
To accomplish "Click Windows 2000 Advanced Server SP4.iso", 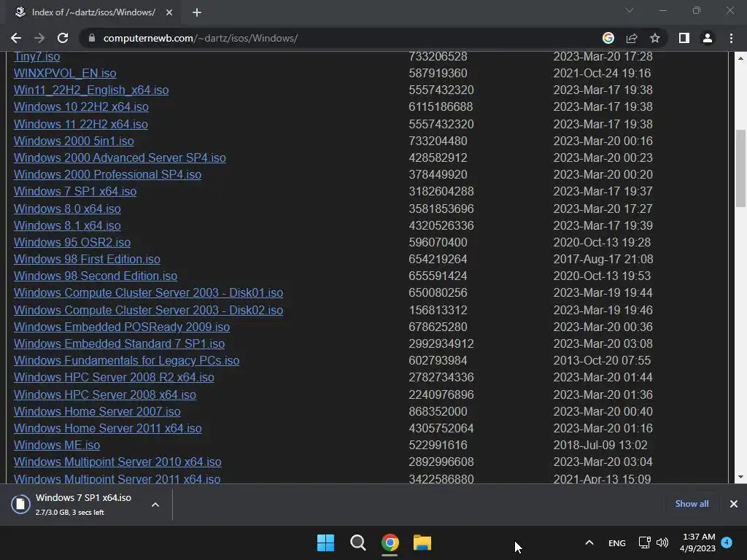I will coord(120,157).
